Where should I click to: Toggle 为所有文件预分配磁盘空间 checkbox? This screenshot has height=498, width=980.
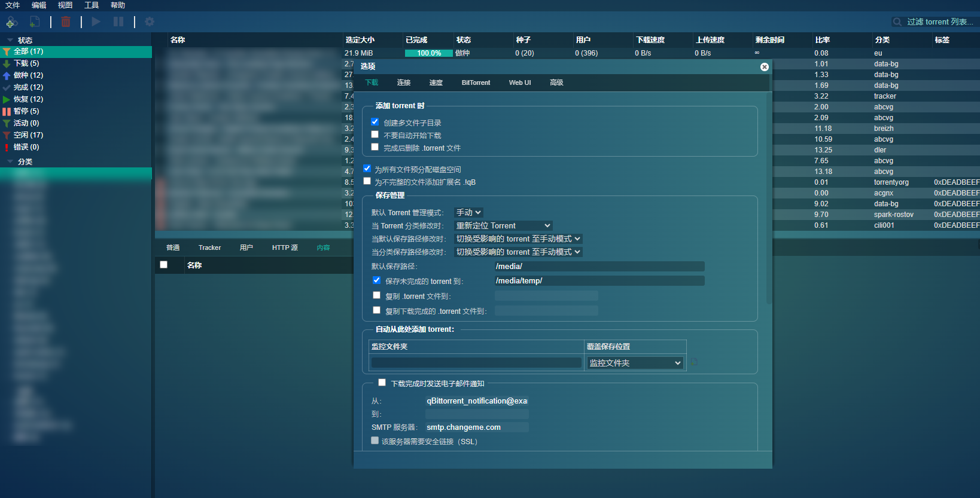point(367,169)
